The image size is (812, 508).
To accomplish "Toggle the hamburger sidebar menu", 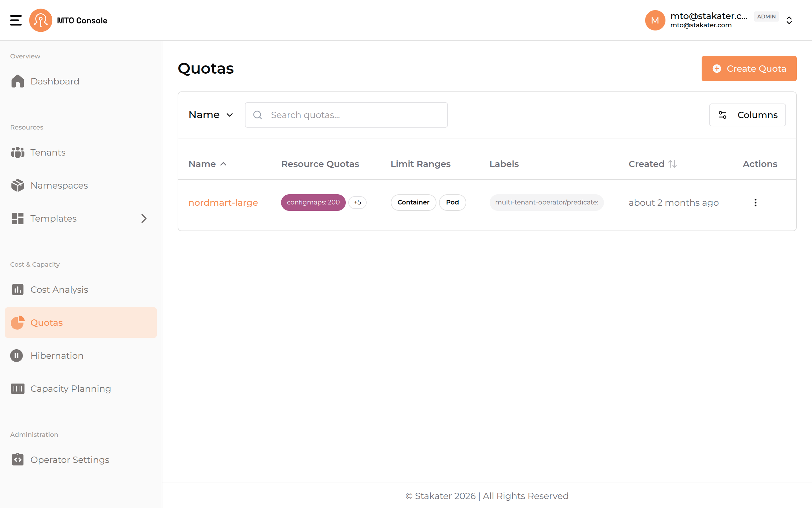I will 16,20.
